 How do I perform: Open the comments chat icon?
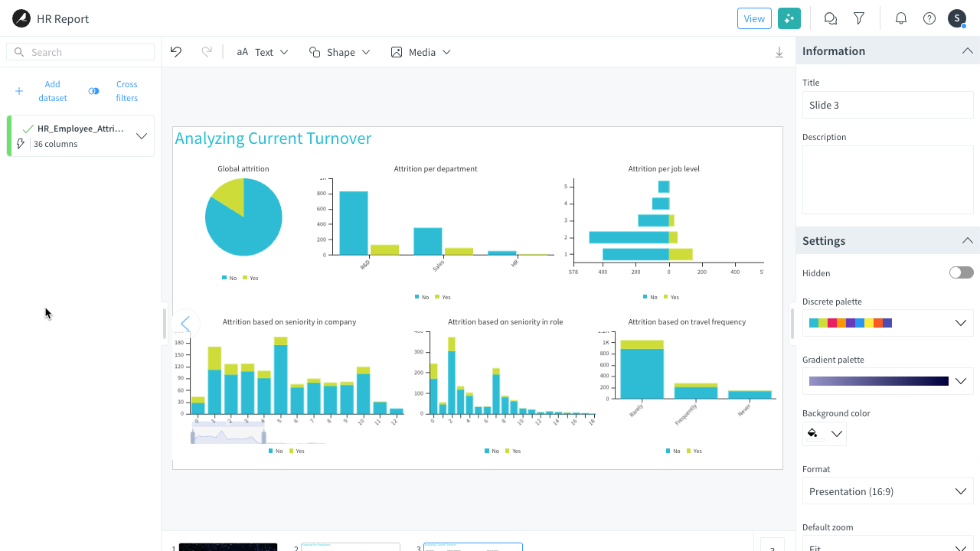[830, 18]
